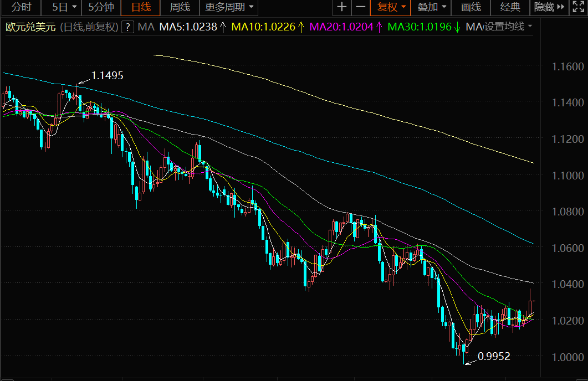Click the 0.9952 low price marker
This screenshot has width=588, height=381.
[494, 356]
